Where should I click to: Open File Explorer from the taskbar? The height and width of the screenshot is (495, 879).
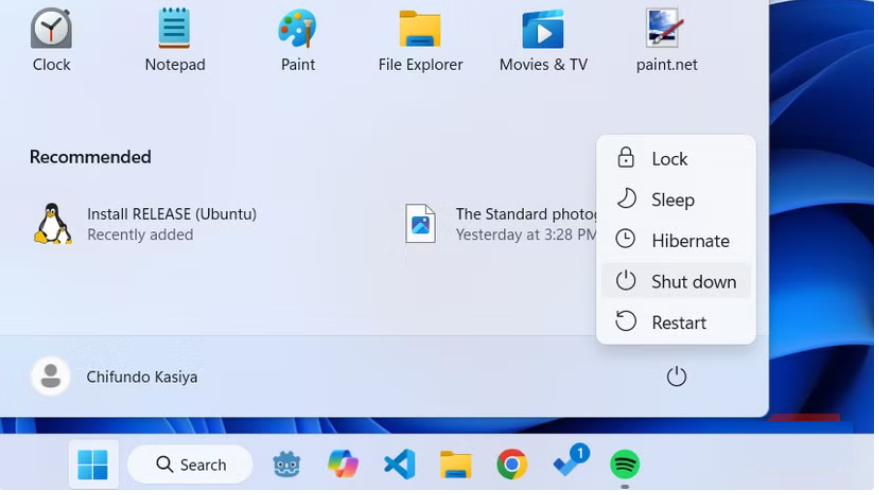coord(456,465)
